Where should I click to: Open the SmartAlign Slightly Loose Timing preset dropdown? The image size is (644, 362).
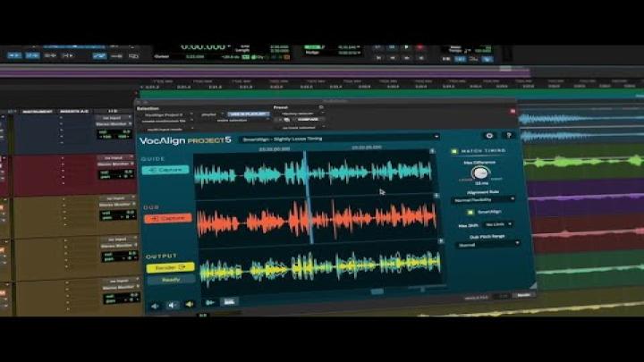[x=340, y=139]
